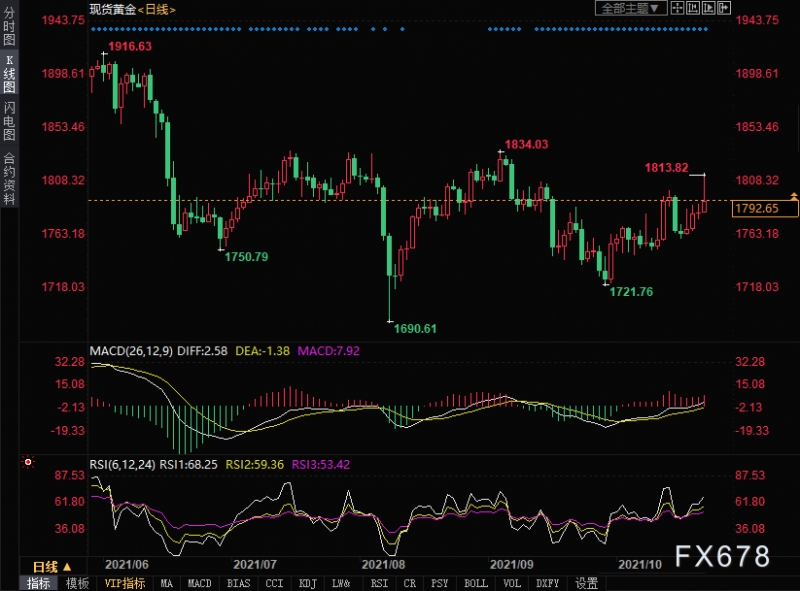Click the VIP指标 button
Viewport: 800px width, 591px height.
pos(123,584)
